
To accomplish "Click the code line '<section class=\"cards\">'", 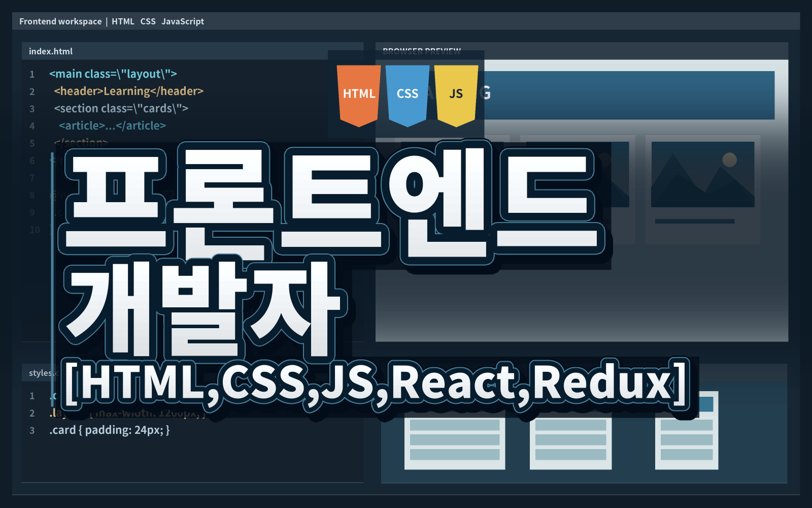I will click(x=121, y=109).
